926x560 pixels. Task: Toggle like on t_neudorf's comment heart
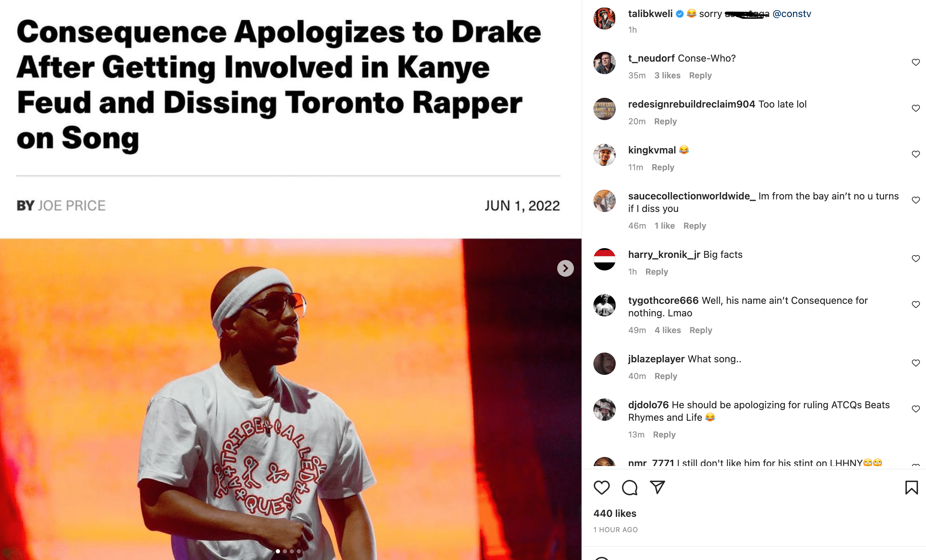[916, 62]
